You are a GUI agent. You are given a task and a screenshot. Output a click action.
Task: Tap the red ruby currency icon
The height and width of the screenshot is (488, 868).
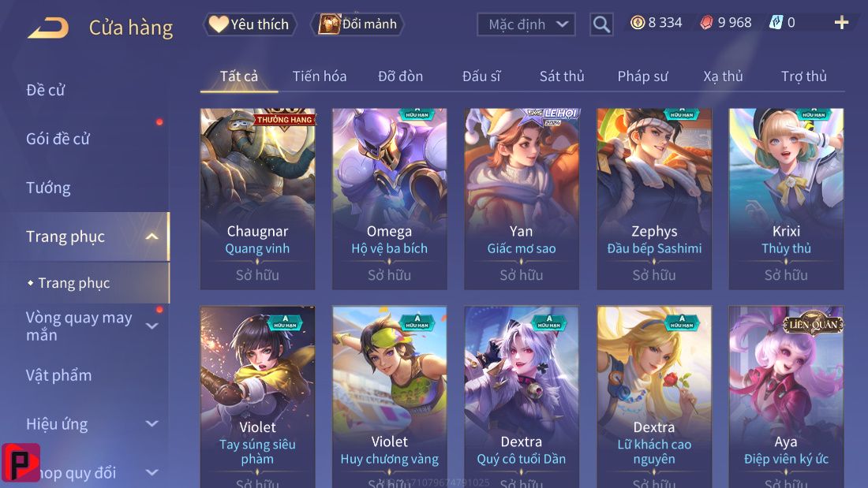click(706, 23)
